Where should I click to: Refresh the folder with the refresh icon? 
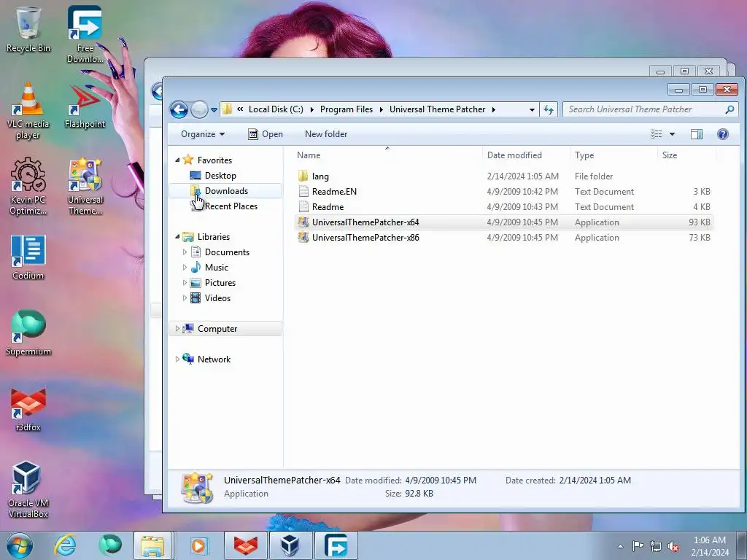tap(549, 109)
